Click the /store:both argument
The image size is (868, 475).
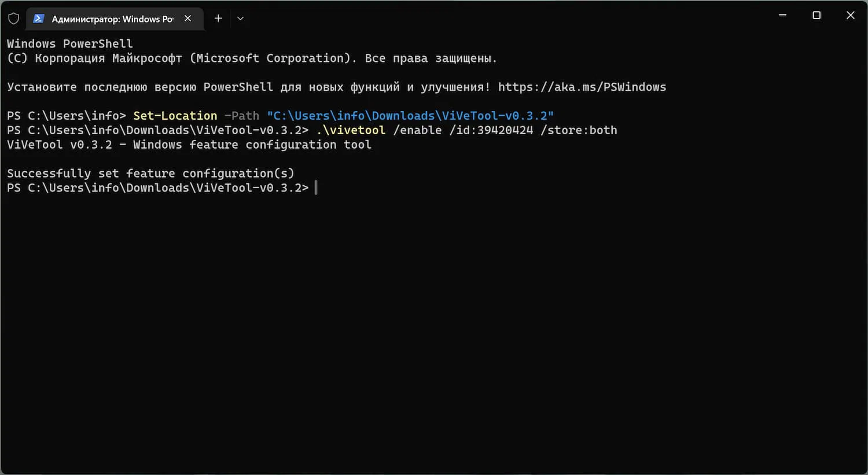point(579,130)
